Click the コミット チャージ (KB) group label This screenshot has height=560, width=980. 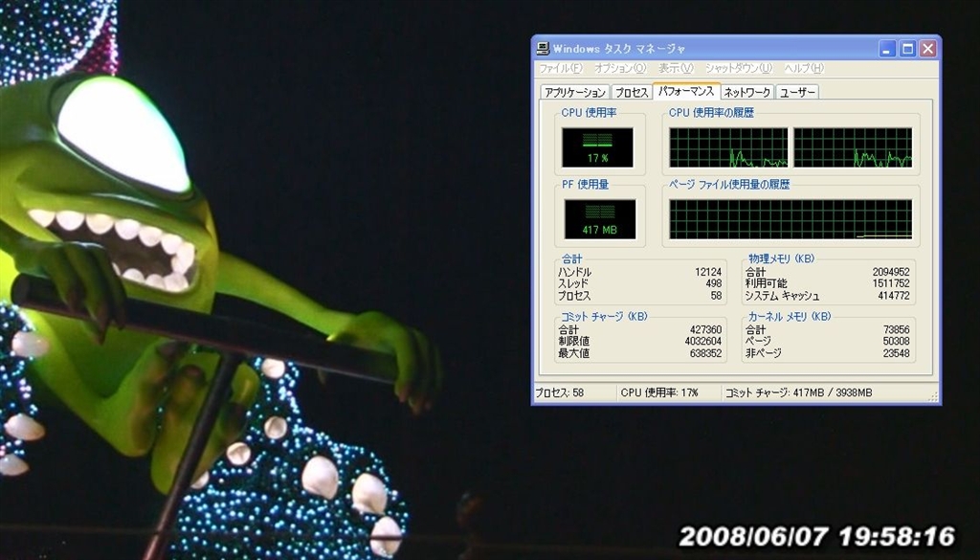tap(604, 316)
